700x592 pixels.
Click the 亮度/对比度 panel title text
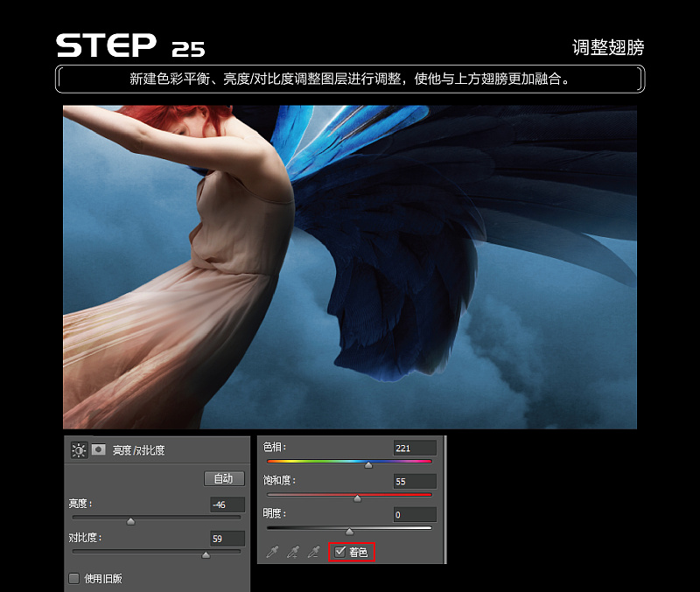click(x=138, y=450)
